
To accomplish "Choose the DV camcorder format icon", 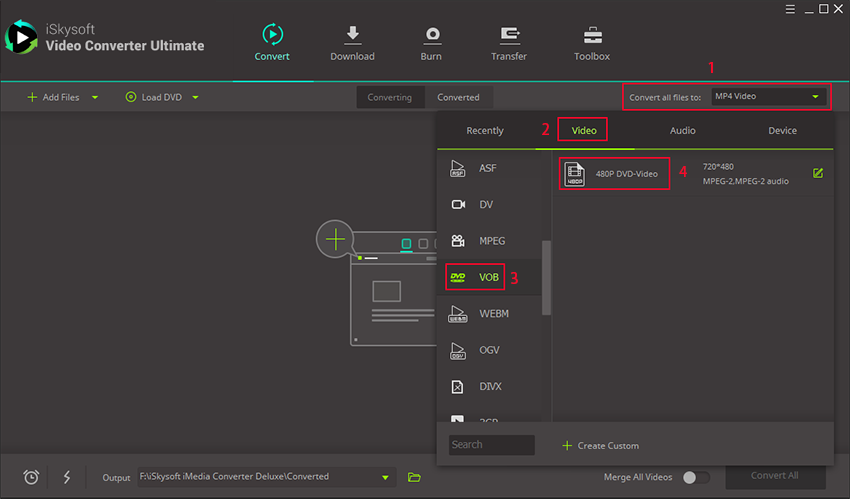I will 459,204.
